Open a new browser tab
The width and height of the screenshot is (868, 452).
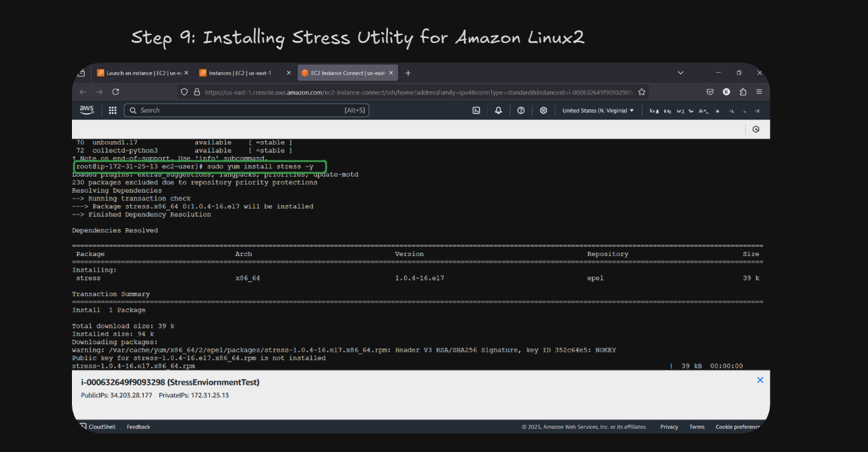(x=408, y=73)
